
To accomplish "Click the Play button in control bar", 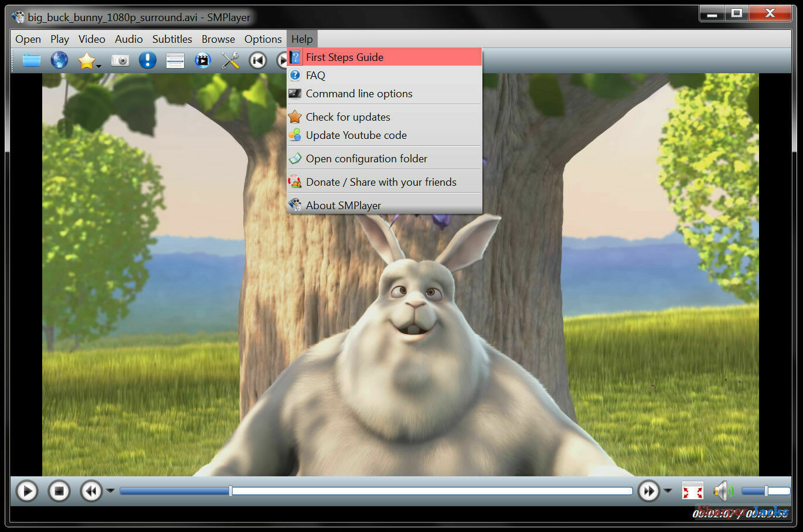I will click(x=27, y=491).
